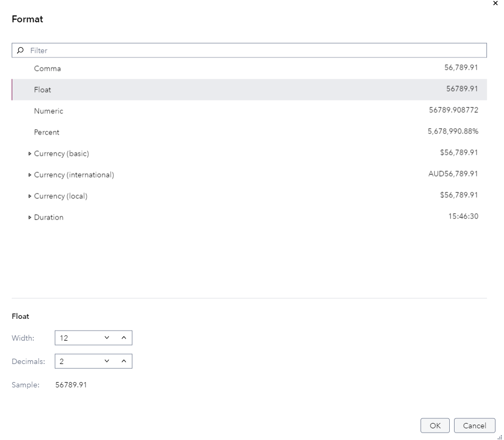Image resolution: width=504 pixels, height=440 pixels.
Task: Select the Float format row
Action: [x=43, y=90]
